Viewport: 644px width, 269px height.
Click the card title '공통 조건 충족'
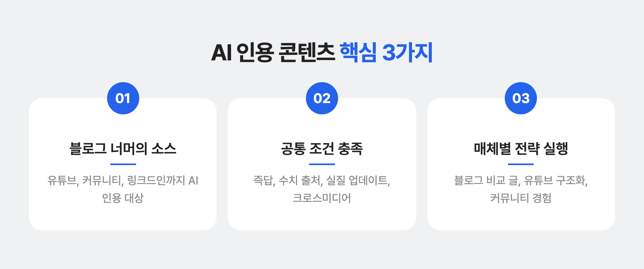322,149
